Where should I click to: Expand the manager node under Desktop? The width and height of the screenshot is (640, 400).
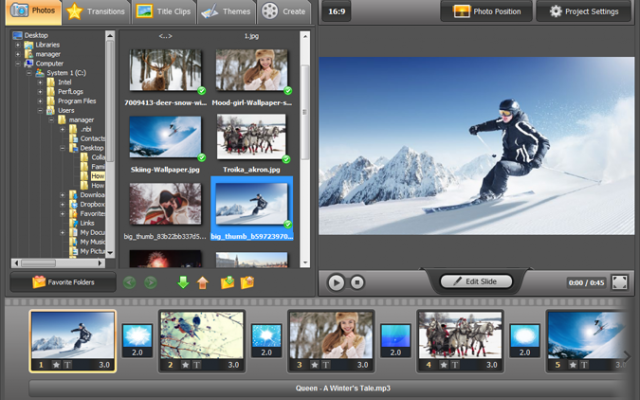click(18, 54)
